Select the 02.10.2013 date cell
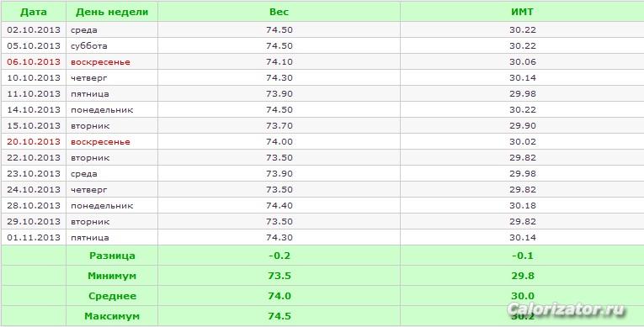Screen dimensions: 644x327 tap(34, 30)
